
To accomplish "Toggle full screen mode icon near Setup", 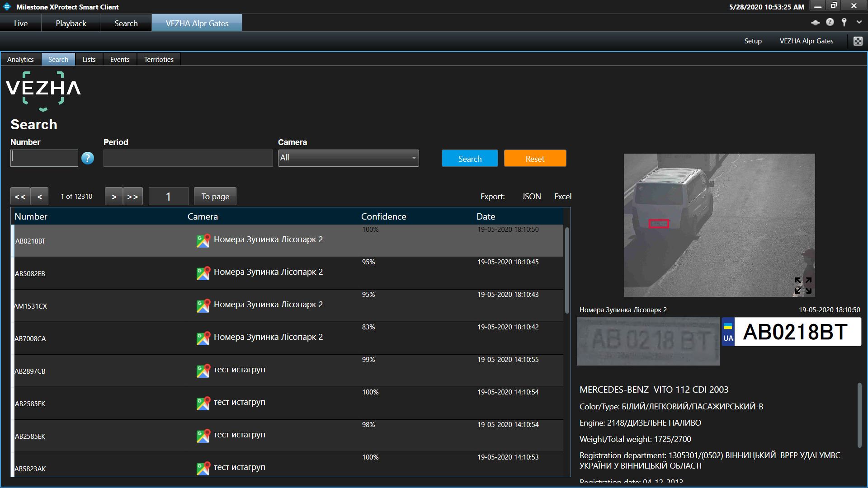I will (x=858, y=41).
